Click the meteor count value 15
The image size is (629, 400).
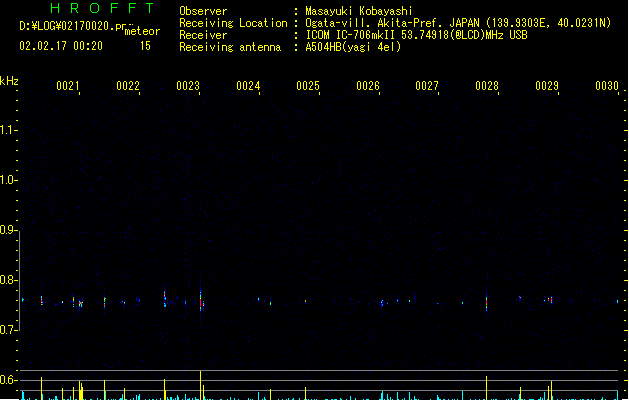click(145, 46)
